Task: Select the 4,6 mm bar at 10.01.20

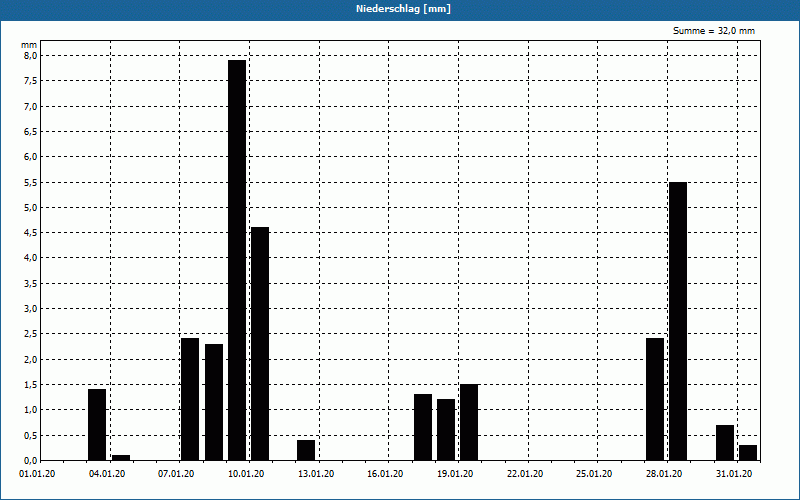Action: pyautogui.click(x=260, y=343)
